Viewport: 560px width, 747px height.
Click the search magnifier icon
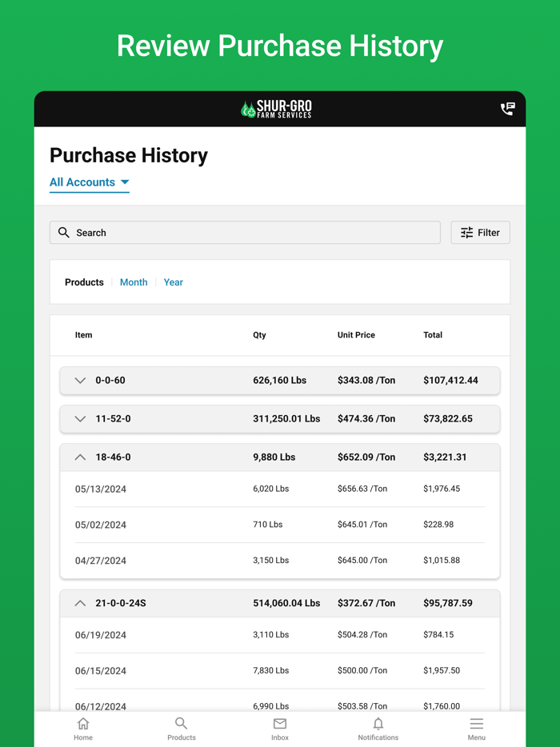(x=64, y=233)
